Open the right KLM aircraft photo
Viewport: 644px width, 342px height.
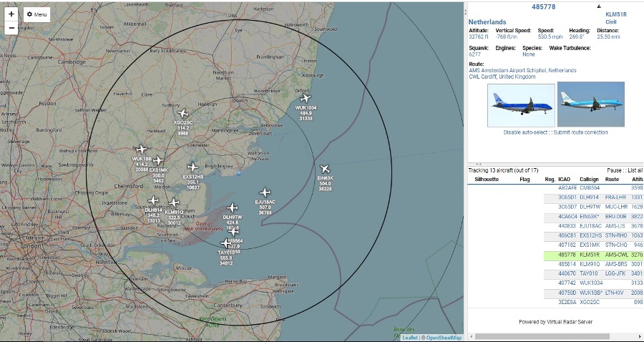[591, 104]
